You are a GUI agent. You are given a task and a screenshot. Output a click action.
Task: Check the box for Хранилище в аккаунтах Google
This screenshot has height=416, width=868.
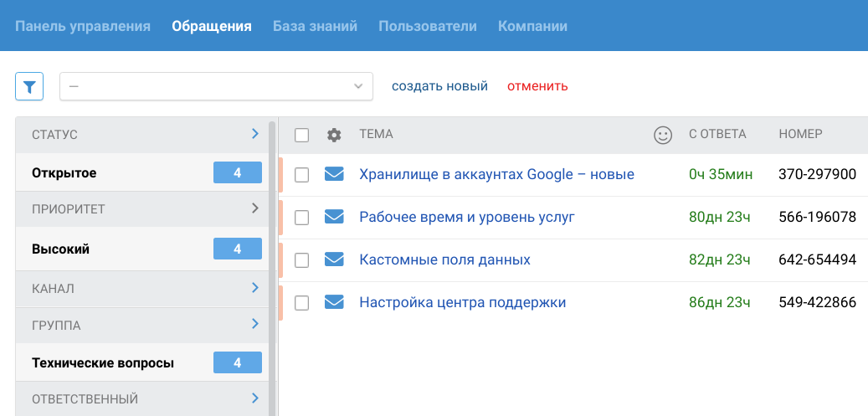[x=301, y=175]
